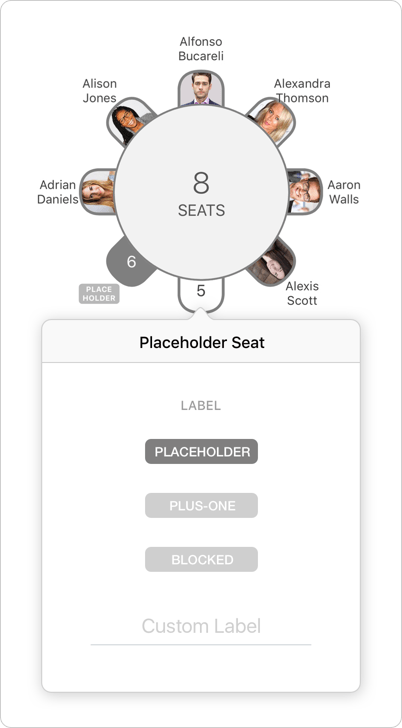Select Alison Jones's seat photo
The width and height of the screenshot is (402, 728).
tap(128, 122)
